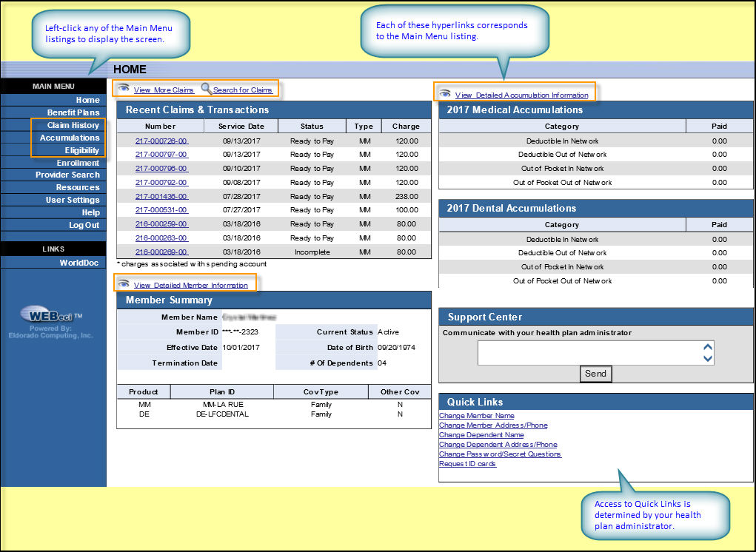Open Benefit Plans in the Main Menu

click(73, 112)
